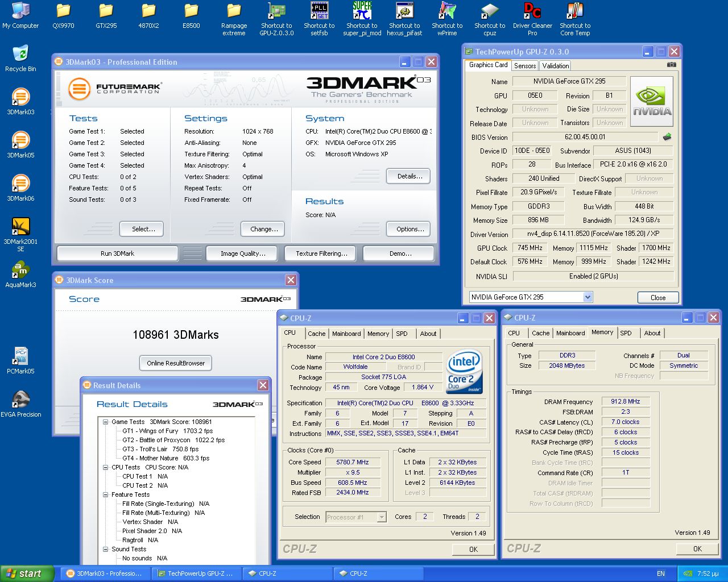Click the Details... system button

408,176
